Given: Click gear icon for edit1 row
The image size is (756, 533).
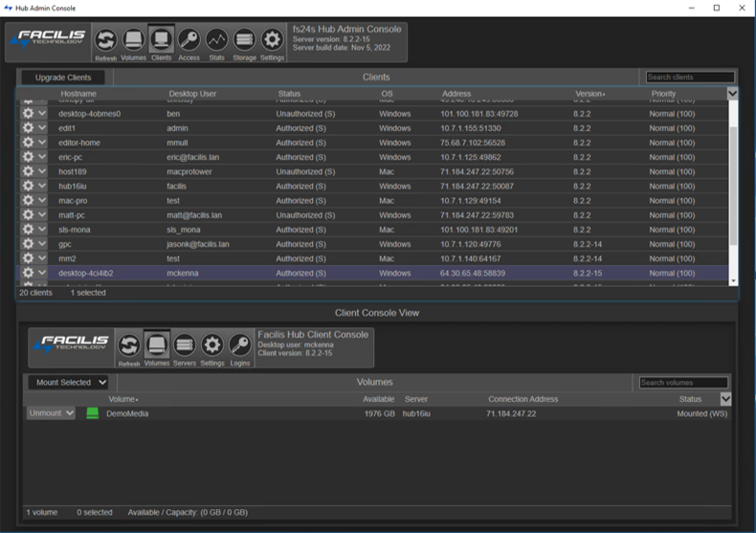Looking at the screenshot, I should [28, 127].
